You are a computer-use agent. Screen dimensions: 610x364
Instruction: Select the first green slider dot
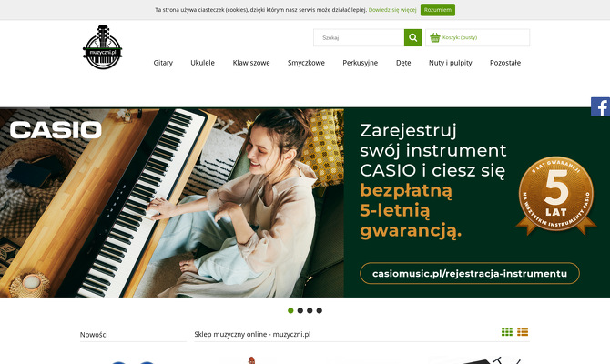coord(290,310)
